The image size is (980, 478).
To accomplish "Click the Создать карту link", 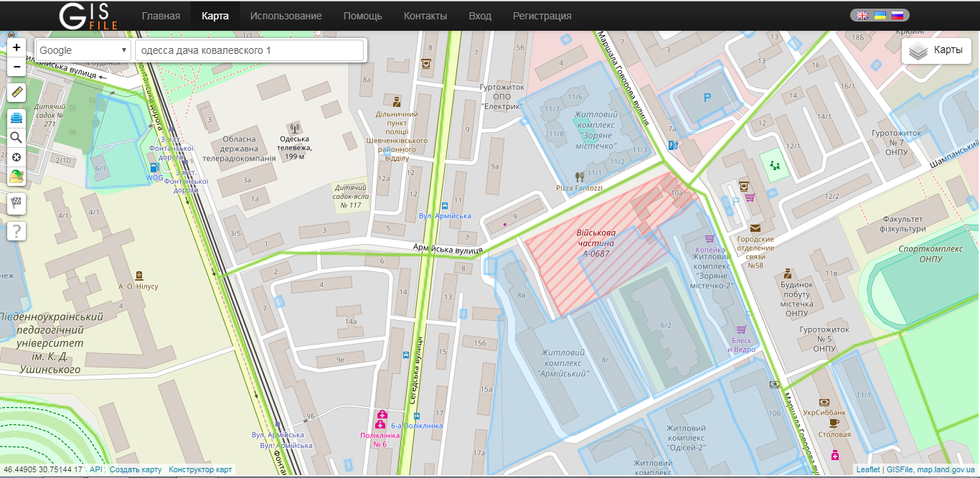I will pos(136,470).
